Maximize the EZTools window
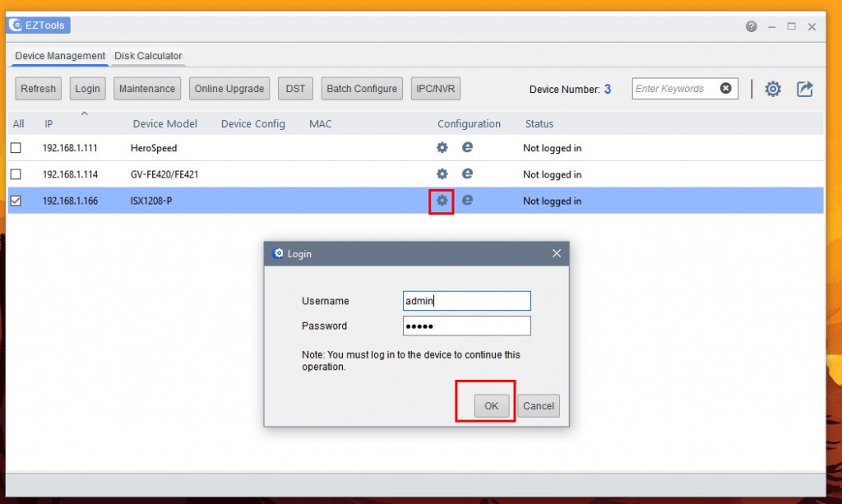 point(792,25)
